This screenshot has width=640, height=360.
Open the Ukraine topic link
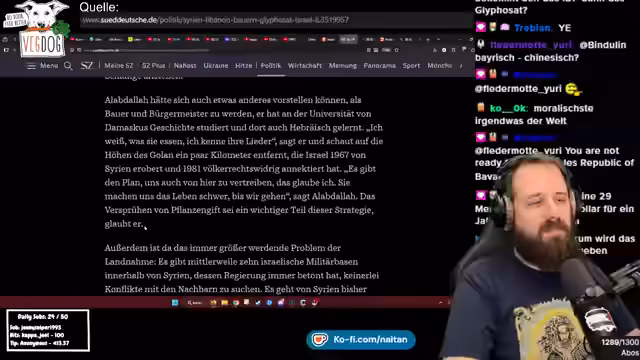pyautogui.click(x=216, y=65)
